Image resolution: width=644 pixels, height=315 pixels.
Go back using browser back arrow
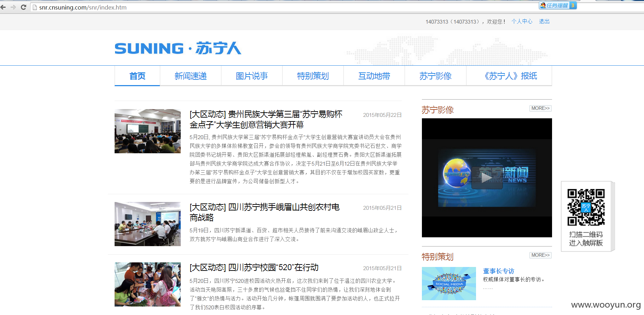click(x=3, y=7)
